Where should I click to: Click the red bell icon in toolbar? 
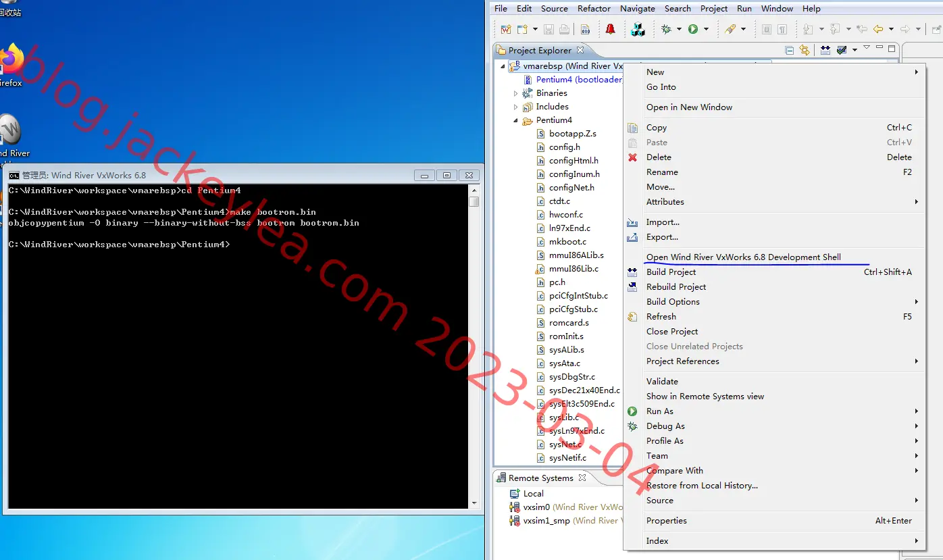(611, 29)
